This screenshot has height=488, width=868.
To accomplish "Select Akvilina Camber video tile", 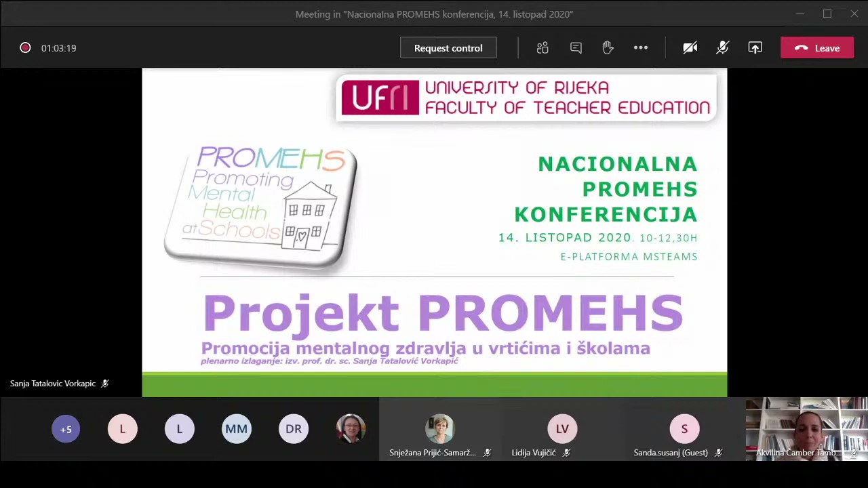I will [806, 429].
